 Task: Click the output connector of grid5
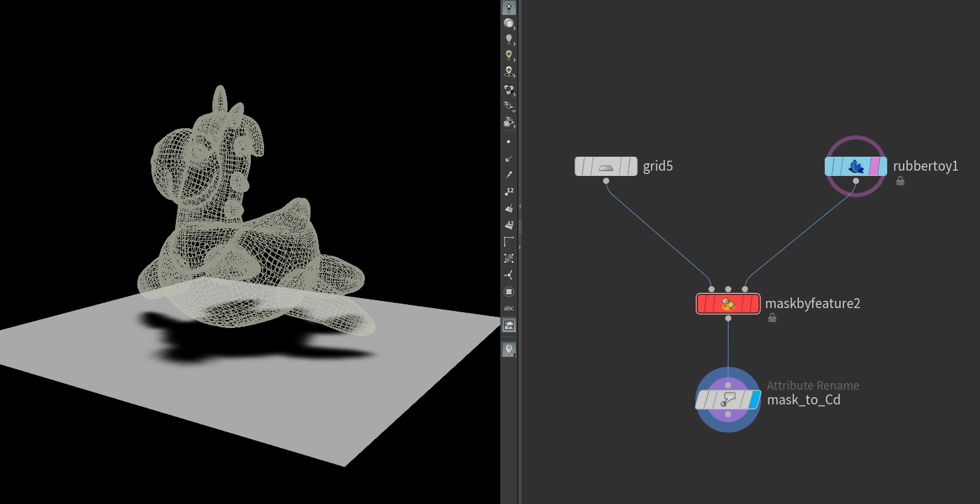(x=606, y=181)
